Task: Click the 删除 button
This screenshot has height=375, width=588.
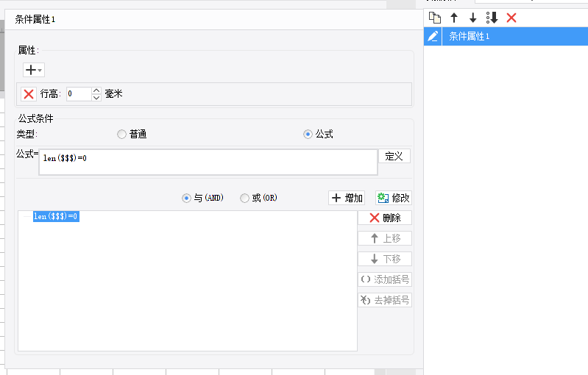Action: [x=385, y=218]
